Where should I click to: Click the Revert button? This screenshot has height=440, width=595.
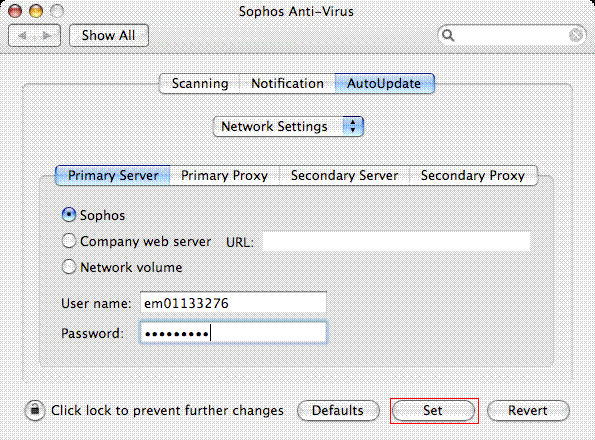(x=528, y=410)
